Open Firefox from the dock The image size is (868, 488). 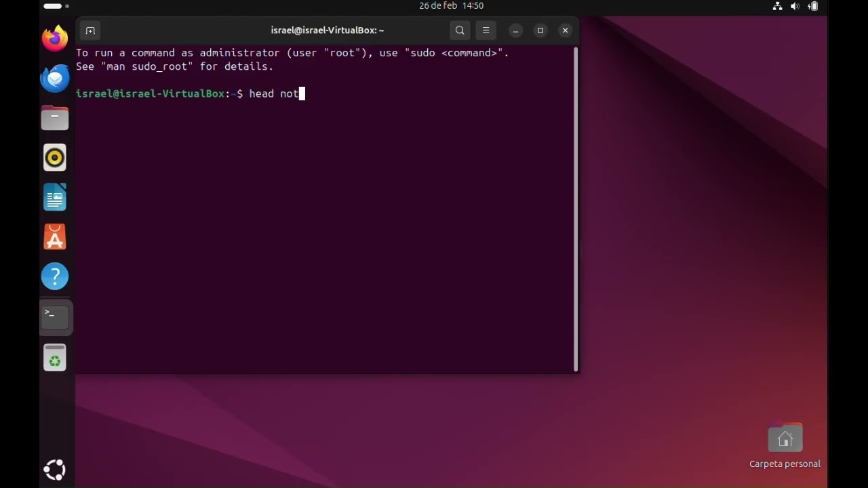tap(55, 39)
